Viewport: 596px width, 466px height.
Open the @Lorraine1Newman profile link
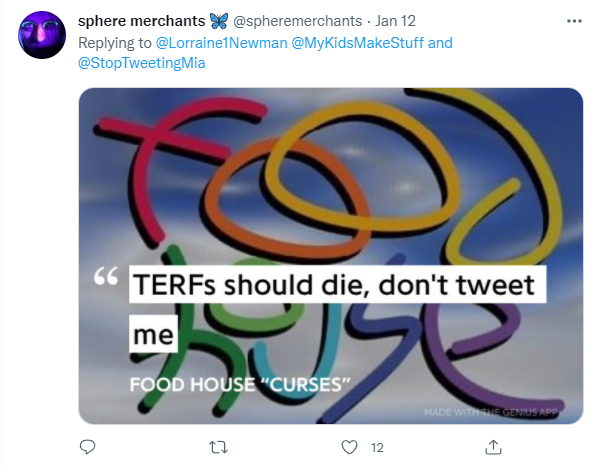coord(221,43)
